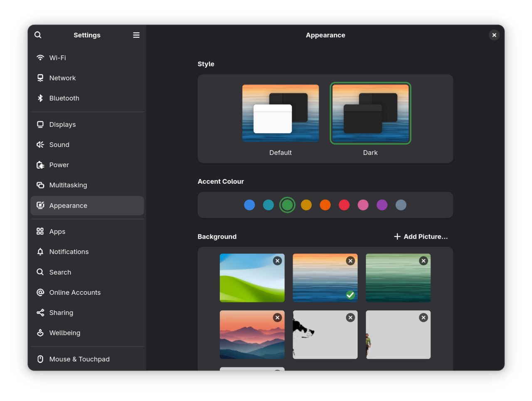532x401 pixels.
Task: Click the Sharing icon in sidebar
Action: (40, 312)
